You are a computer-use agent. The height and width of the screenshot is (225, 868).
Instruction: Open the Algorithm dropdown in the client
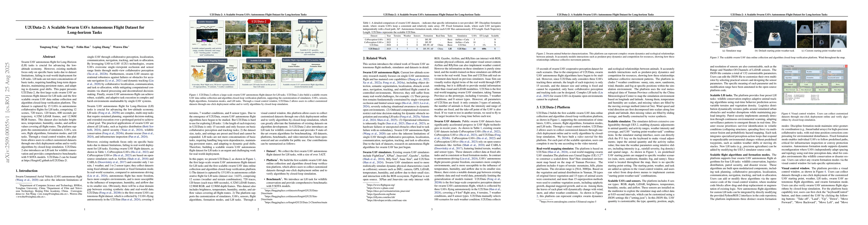click(799, 78)
